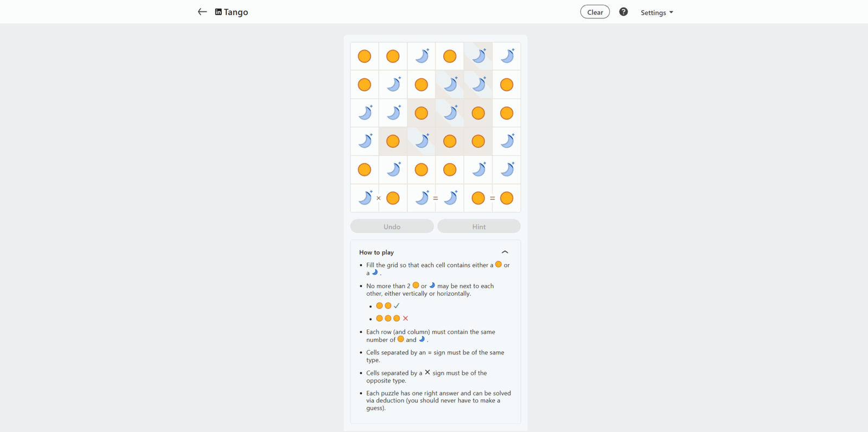This screenshot has width=868, height=432.
Task: Toggle the moon in the bottom-left grid cell
Action: pyautogui.click(x=365, y=198)
